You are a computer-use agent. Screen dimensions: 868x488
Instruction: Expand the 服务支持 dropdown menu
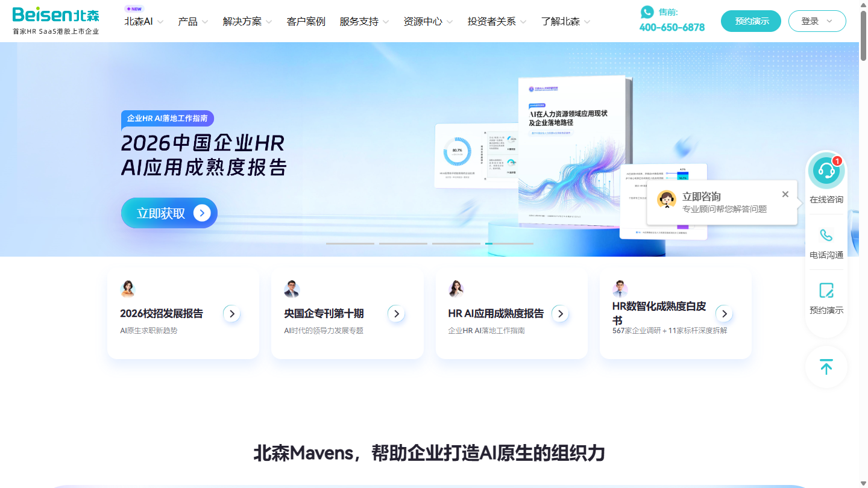pyautogui.click(x=364, y=21)
